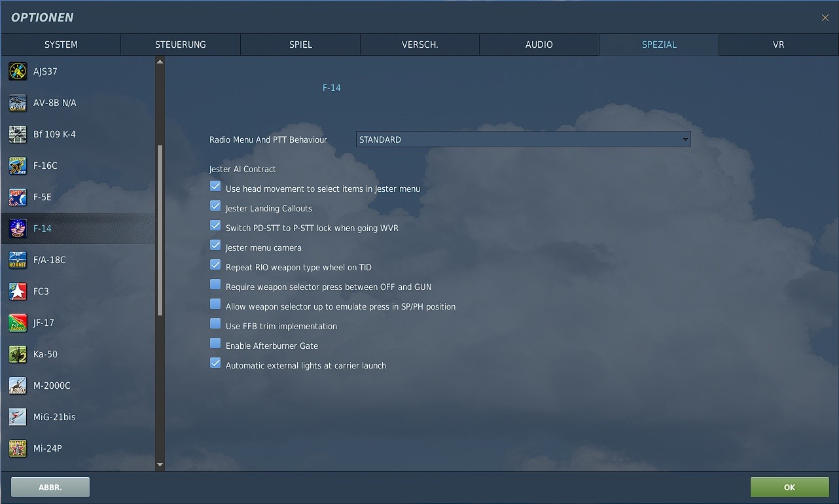Uncheck Switch PD-STT to P-STT lock option
839x504 pixels.
point(215,226)
